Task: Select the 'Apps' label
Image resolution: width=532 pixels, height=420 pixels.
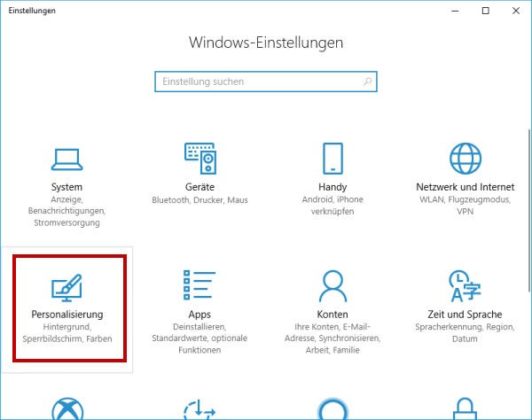Action: pyautogui.click(x=199, y=315)
